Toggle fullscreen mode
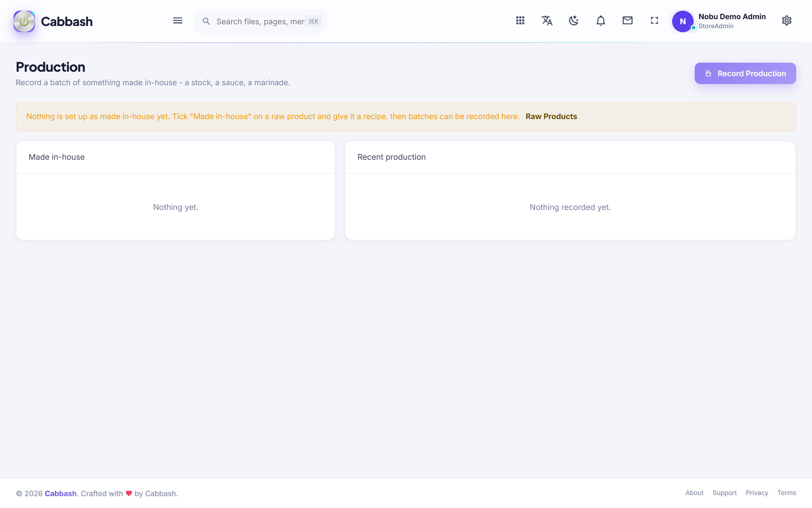 tap(654, 21)
